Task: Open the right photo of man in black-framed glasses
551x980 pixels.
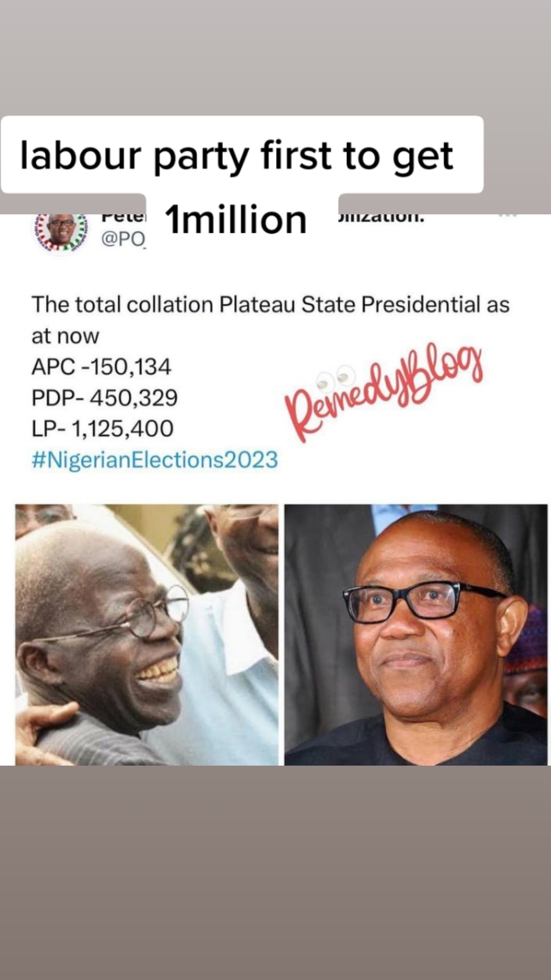Action: pos(416,634)
